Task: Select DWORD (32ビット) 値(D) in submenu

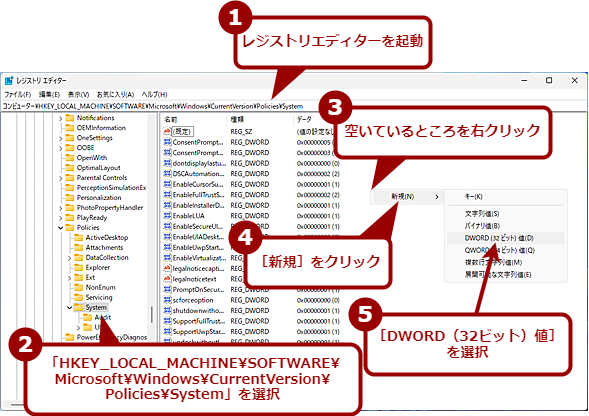Action: click(506, 238)
